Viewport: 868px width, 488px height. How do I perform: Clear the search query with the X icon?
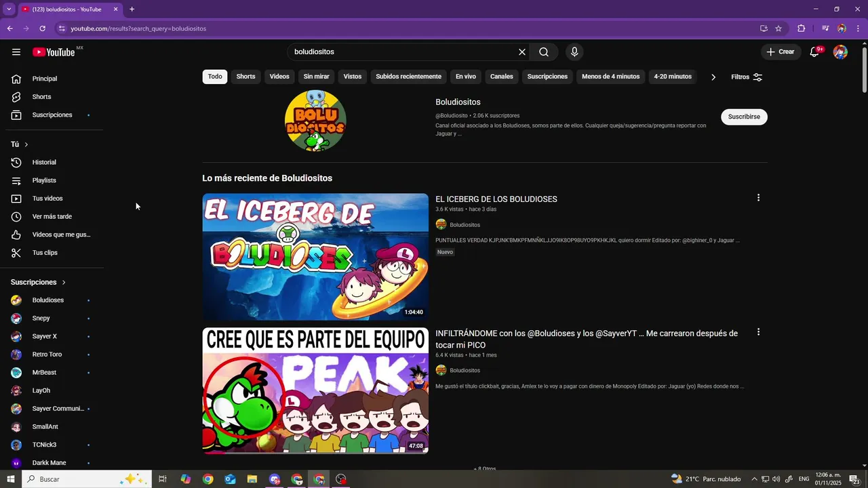tap(522, 52)
